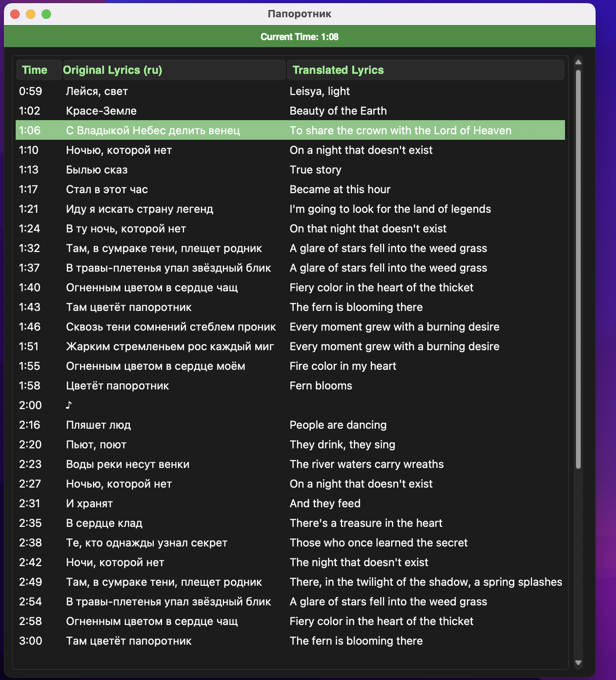
Task: Select the lyric 'Красе-Земле'
Action: tap(101, 111)
